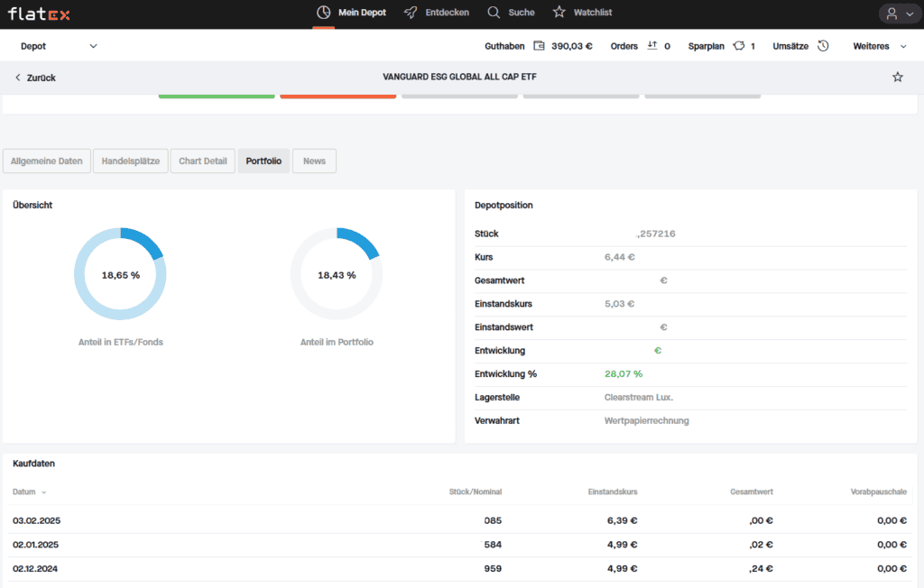Click the red-orange button bar below the title
924x588 pixels.
point(338,96)
